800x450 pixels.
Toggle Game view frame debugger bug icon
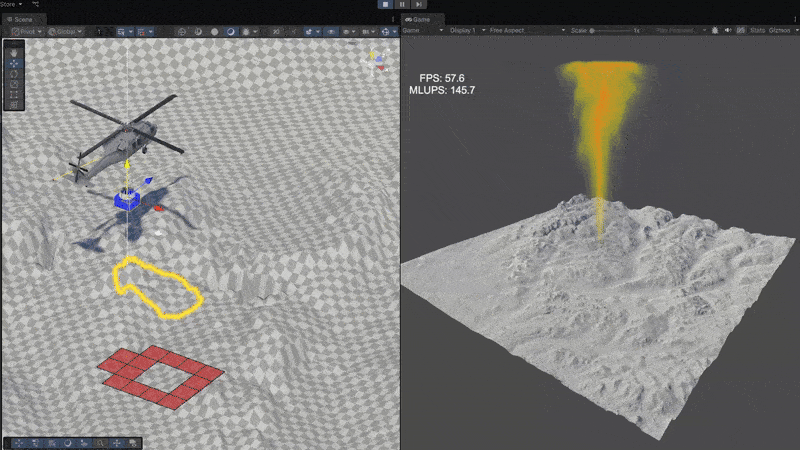click(715, 31)
